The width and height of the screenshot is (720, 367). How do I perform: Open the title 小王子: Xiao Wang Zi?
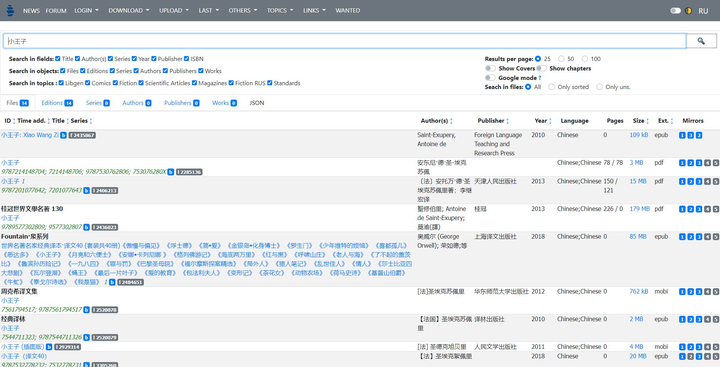(30, 135)
